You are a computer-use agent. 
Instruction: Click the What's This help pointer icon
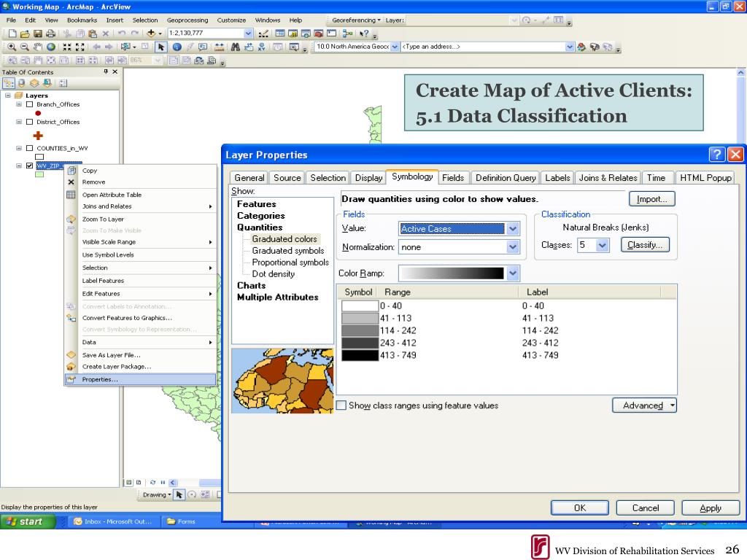point(364,34)
